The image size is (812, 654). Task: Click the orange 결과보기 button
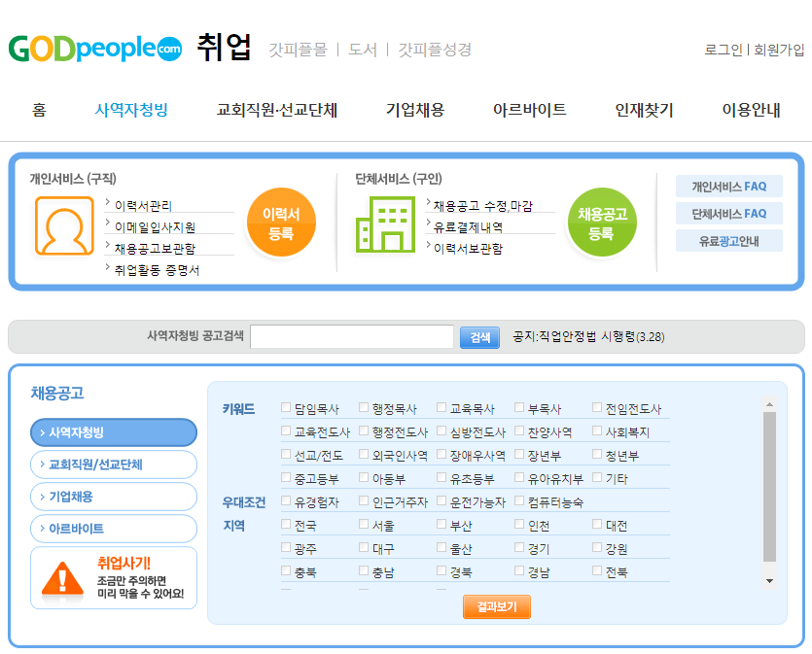click(x=497, y=607)
